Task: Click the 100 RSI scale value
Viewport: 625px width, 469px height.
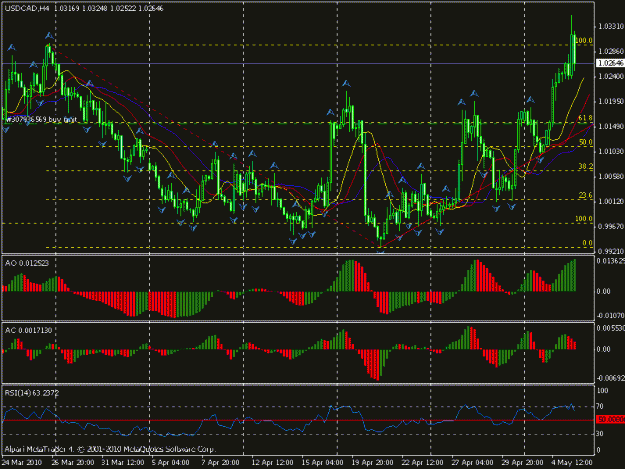Action: pyautogui.click(x=602, y=391)
